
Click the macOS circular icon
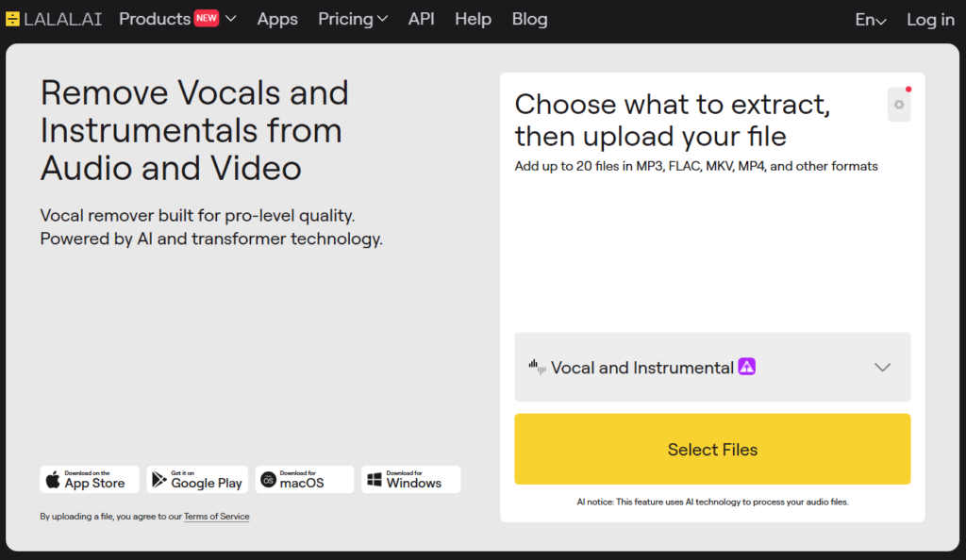coord(268,479)
